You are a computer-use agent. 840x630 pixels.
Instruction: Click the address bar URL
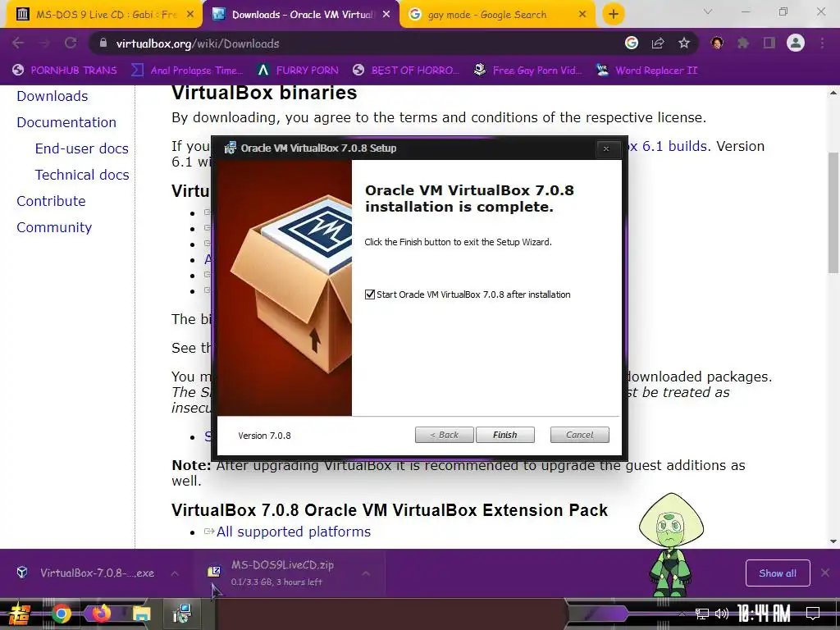click(198, 43)
